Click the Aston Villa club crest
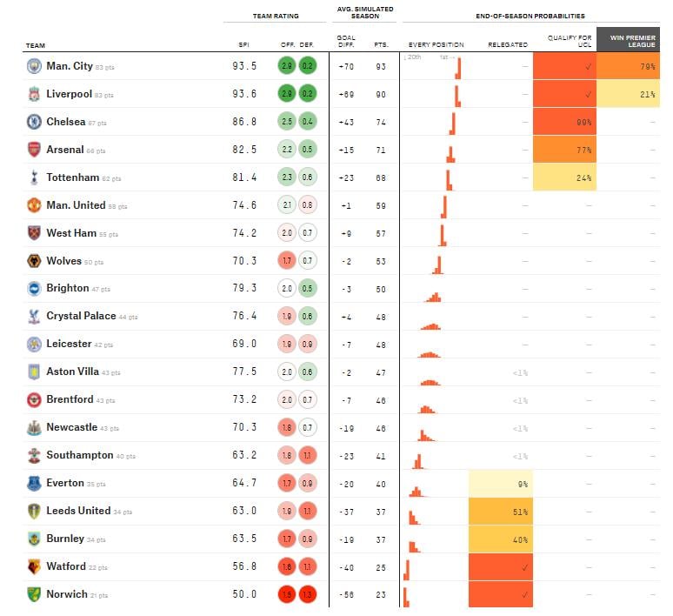The image size is (673, 616). coord(34,372)
